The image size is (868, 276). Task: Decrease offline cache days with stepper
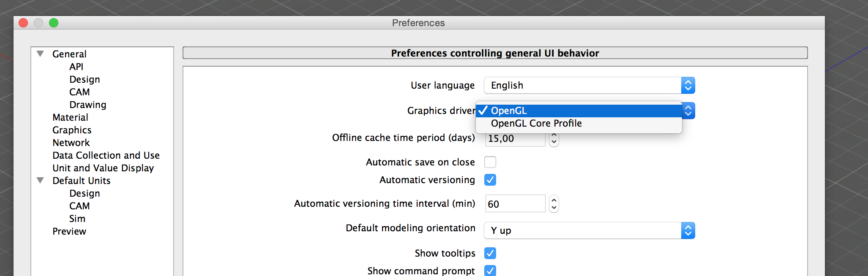coord(554,142)
